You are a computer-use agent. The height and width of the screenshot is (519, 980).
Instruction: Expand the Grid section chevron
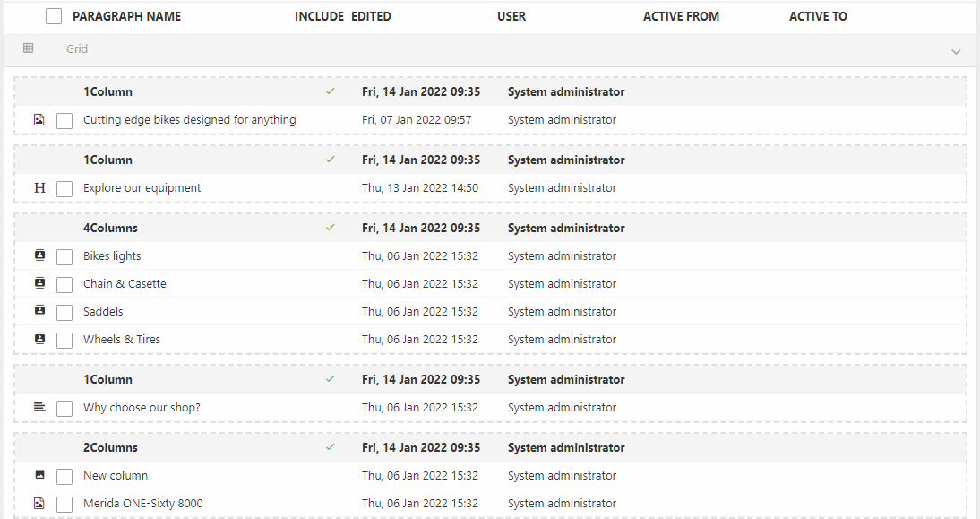[x=956, y=51]
